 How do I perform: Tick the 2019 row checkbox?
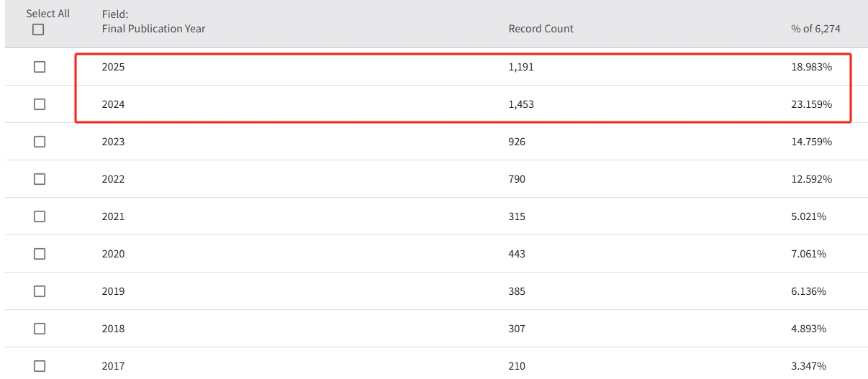(40, 291)
